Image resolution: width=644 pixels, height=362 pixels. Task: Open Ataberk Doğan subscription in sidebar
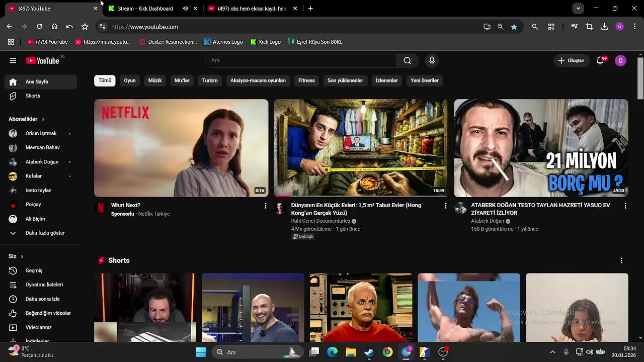41,162
